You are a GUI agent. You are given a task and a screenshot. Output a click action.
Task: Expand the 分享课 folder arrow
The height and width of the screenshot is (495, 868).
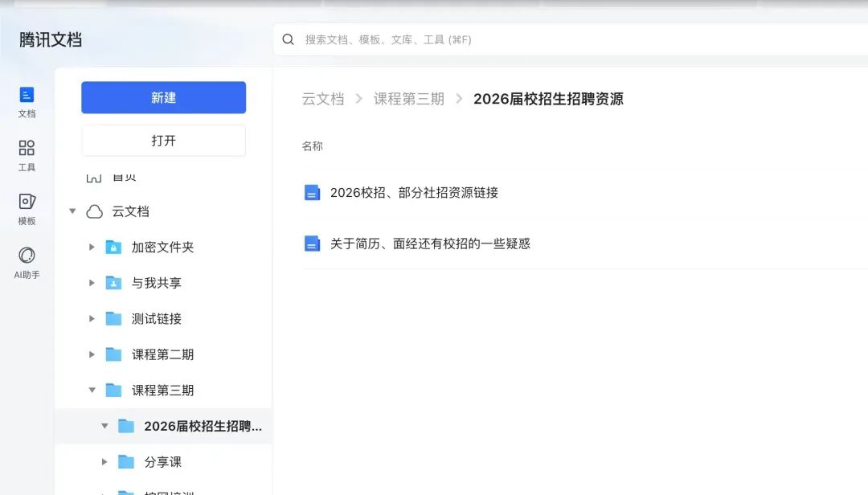104,462
